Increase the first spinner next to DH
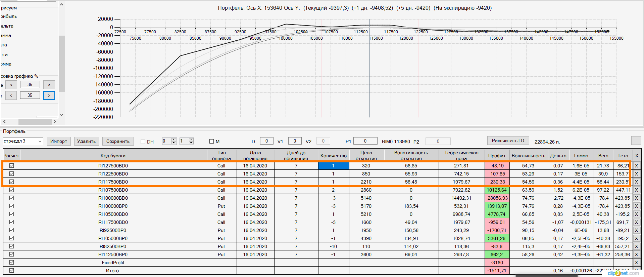Viewport: 644px width, 277px height. coord(174,140)
